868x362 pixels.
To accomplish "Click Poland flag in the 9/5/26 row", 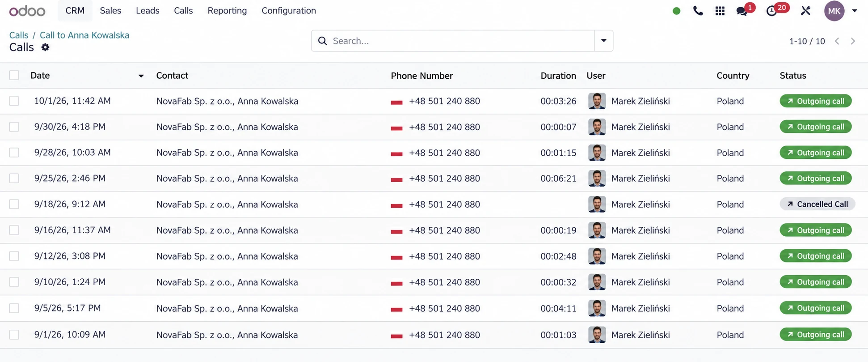I will coord(396,309).
